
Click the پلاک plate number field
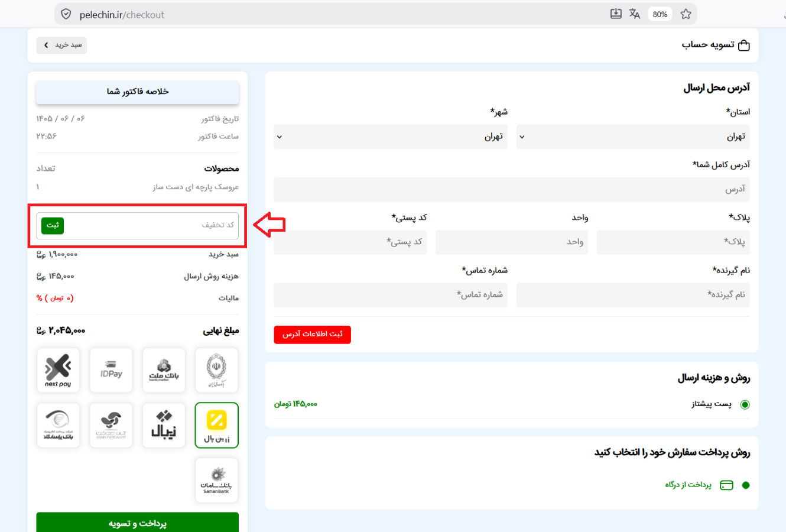(x=673, y=242)
